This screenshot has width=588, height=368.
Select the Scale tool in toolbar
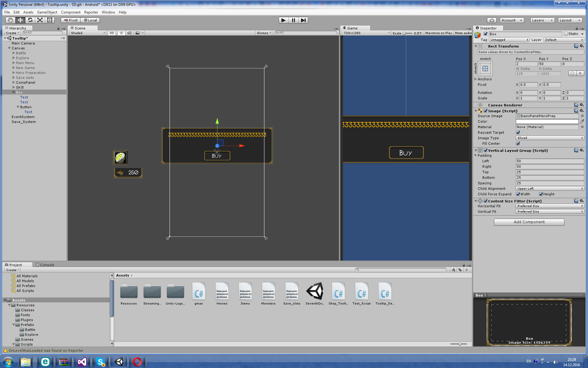(x=40, y=20)
